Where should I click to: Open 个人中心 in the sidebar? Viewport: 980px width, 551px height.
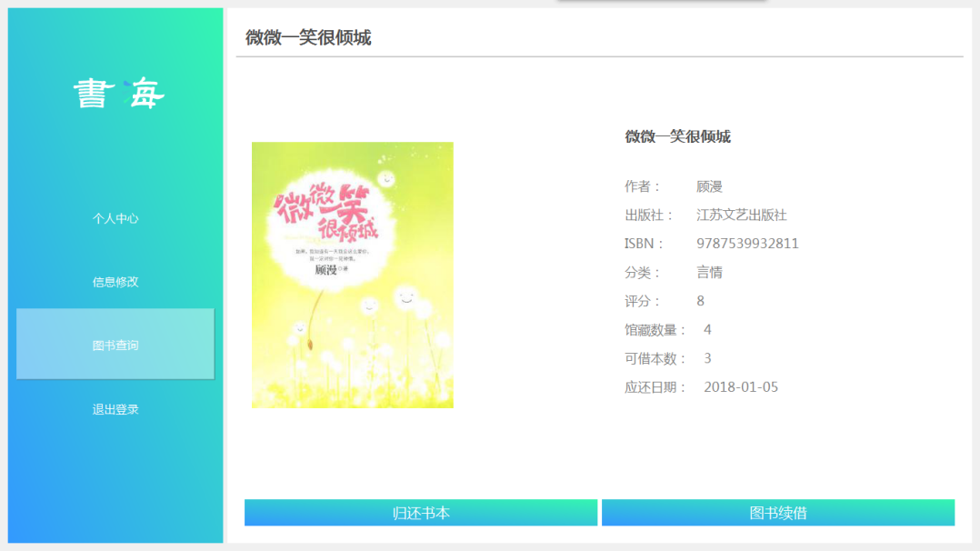(115, 218)
